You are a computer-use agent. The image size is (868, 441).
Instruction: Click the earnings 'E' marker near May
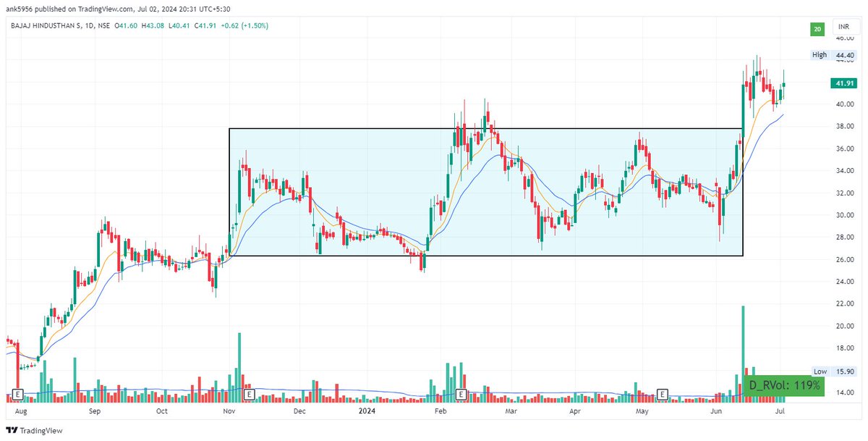(x=662, y=395)
